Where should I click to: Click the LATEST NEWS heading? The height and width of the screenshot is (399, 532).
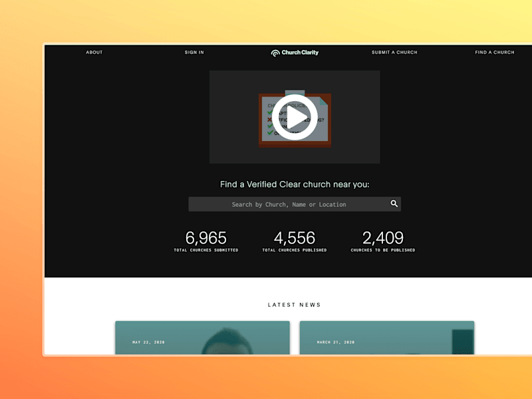point(294,305)
